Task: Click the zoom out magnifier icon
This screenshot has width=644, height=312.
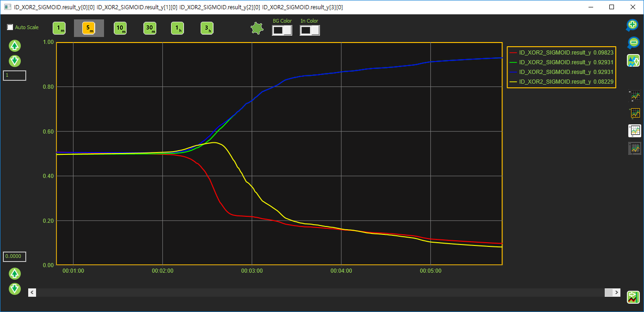Action: pos(632,43)
